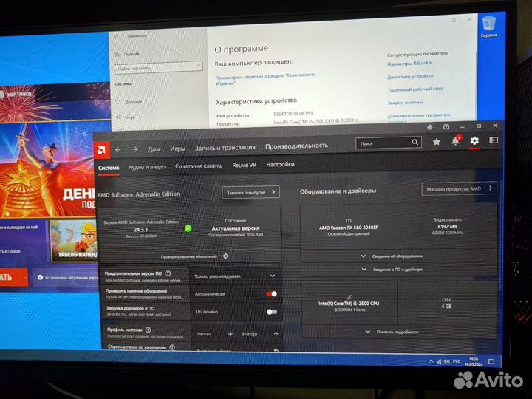
Task: Click the magnifier icon in the Поиск box
Action: pyautogui.click(x=415, y=142)
